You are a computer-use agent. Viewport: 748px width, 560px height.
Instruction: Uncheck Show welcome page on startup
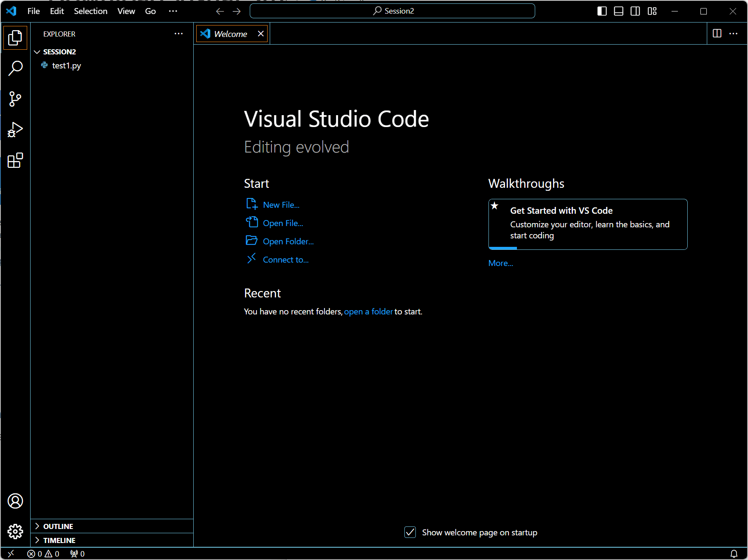coord(410,532)
